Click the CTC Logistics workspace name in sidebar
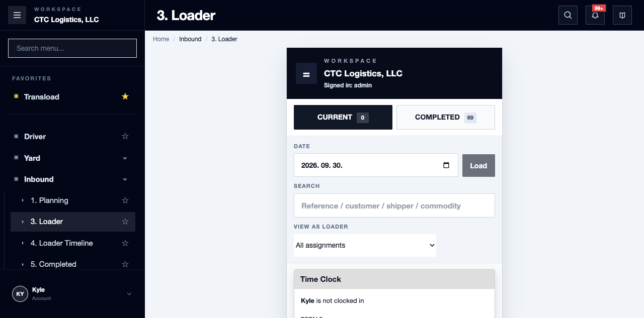The height and width of the screenshot is (318, 644). pyautogui.click(x=66, y=20)
